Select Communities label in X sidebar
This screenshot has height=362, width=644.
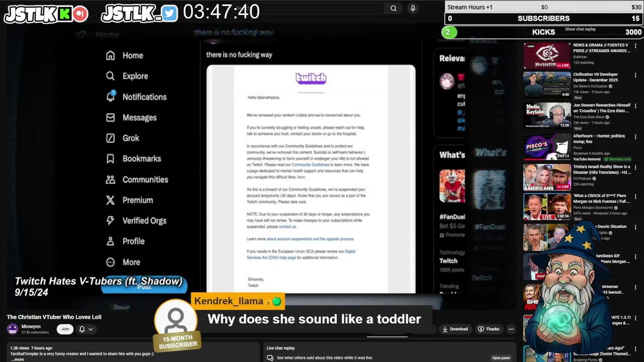[145, 179]
